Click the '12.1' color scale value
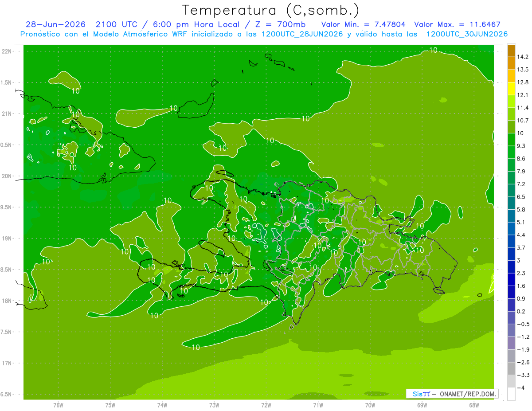Image resolution: width=532 pixels, height=411 pixels. [x=522, y=95]
